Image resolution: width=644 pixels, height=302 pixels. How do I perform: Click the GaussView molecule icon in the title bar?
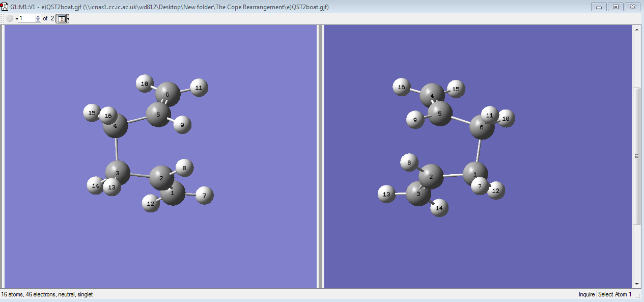click(x=5, y=7)
